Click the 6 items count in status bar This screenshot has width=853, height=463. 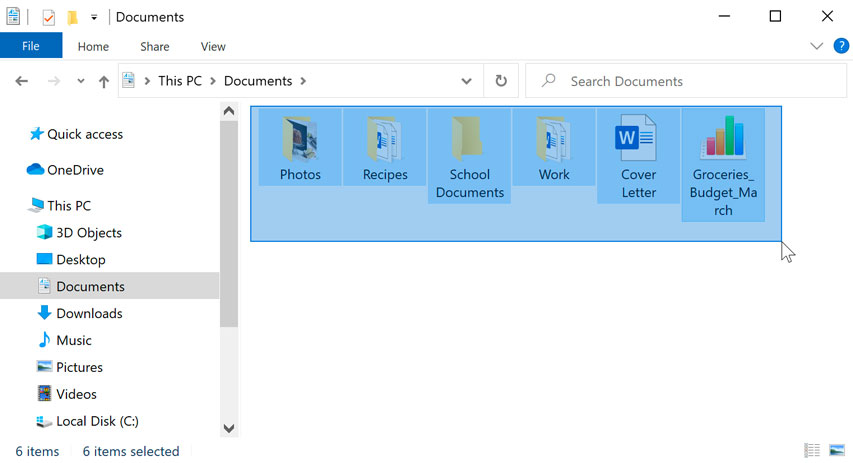pos(37,451)
